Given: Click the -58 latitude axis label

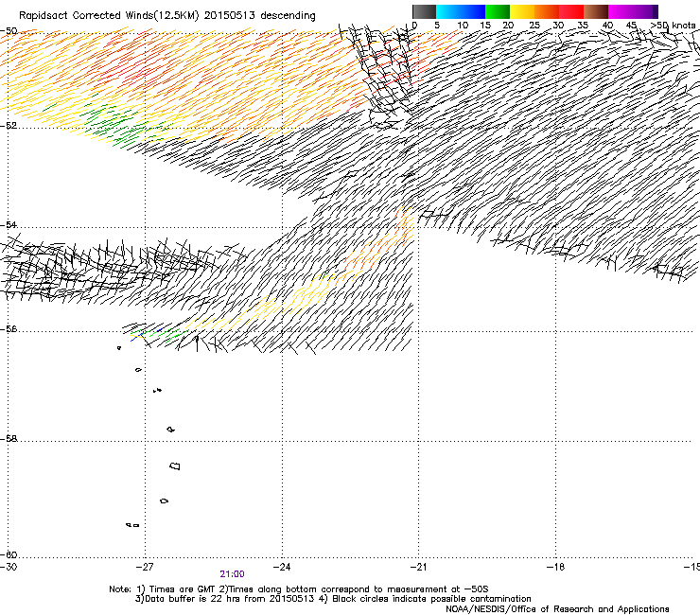Looking at the screenshot, I should pos(9,439).
